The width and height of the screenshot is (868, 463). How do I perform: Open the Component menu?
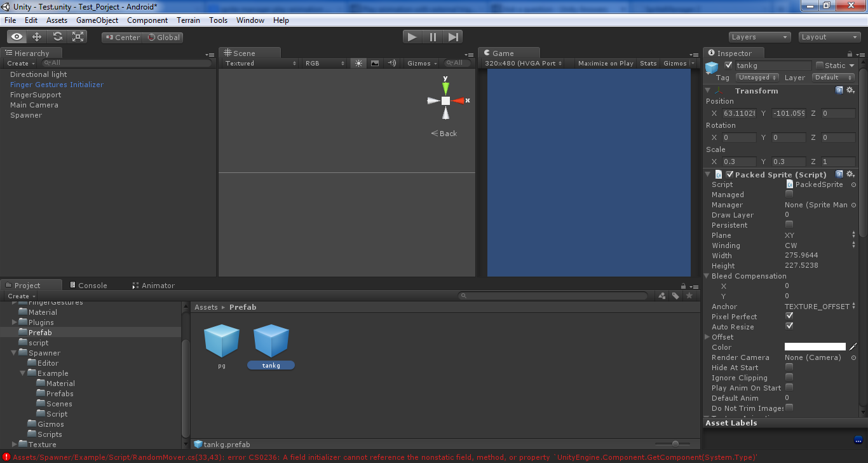147,20
